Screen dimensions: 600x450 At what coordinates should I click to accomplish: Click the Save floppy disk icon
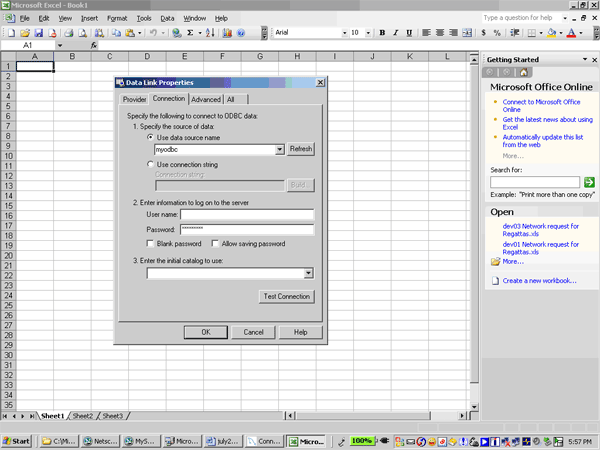tap(38, 33)
